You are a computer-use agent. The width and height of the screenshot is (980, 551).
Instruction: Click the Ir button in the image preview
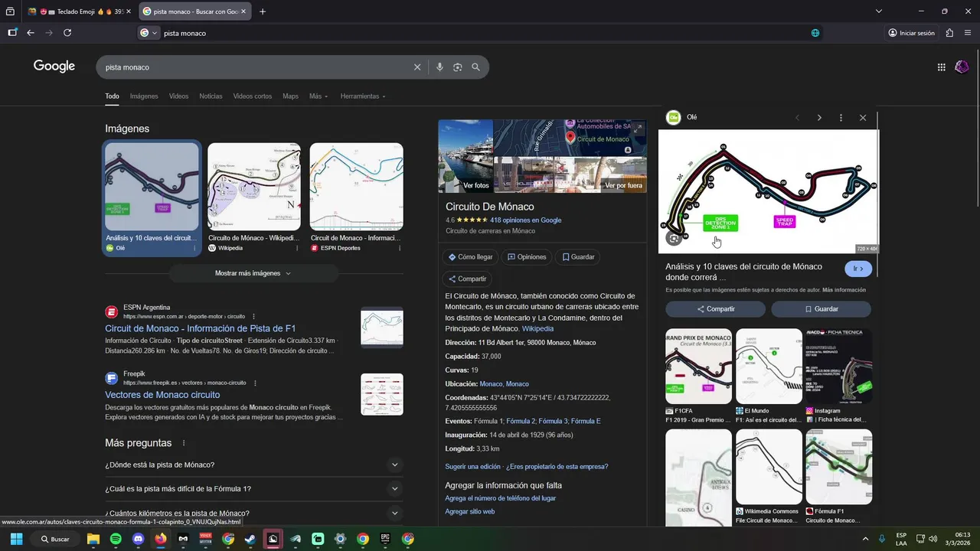[858, 269]
